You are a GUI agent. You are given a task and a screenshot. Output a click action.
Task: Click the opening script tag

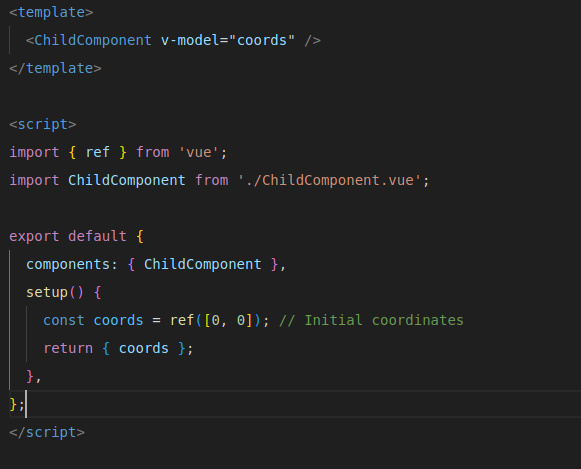click(x=43, y=124)
